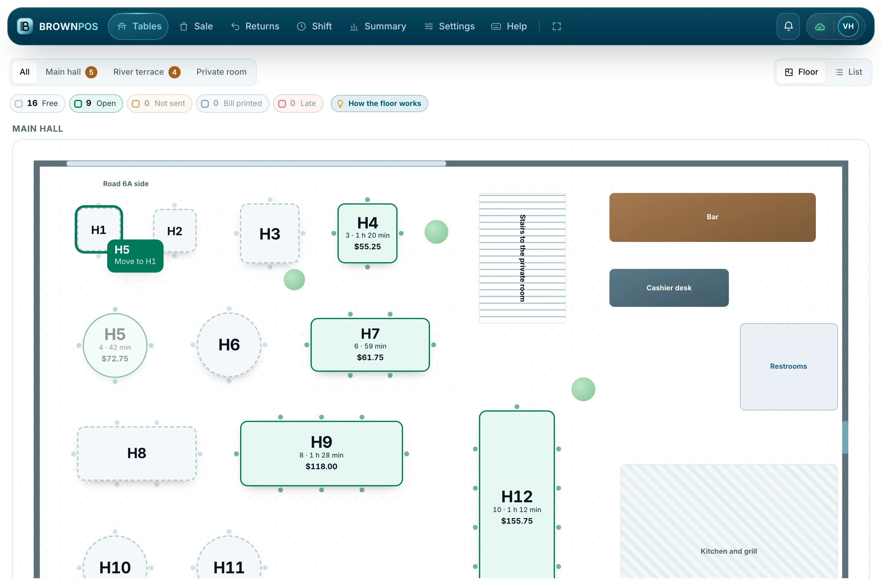The image size is (882, 588).
Task: Toggle the Free tables filter
Action: click(x=37, y=104)
